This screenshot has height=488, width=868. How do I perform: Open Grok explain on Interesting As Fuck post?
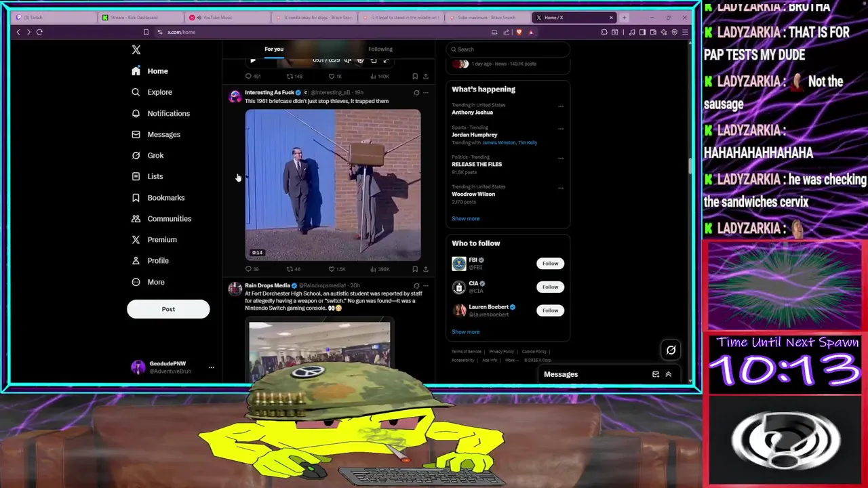416,93
